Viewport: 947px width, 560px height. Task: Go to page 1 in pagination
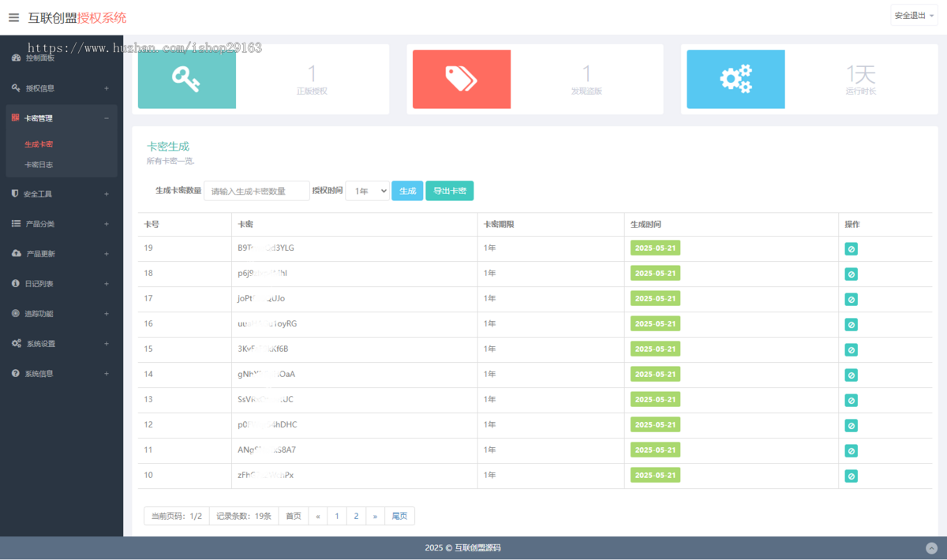337,516
